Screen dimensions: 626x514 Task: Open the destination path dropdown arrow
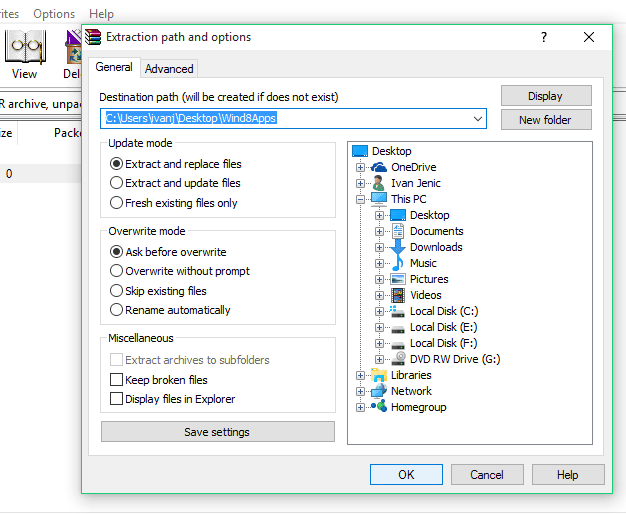click(478, 119)
